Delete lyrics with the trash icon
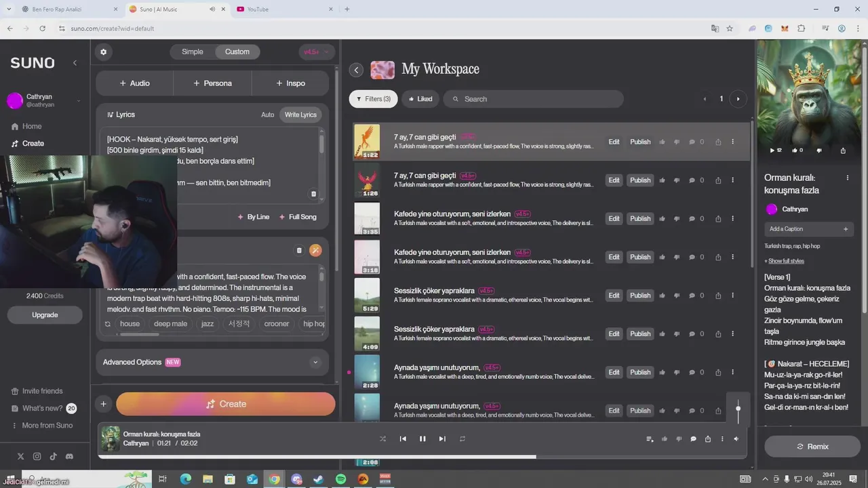This screenshot has height=488, width=868. pos(313,194)
